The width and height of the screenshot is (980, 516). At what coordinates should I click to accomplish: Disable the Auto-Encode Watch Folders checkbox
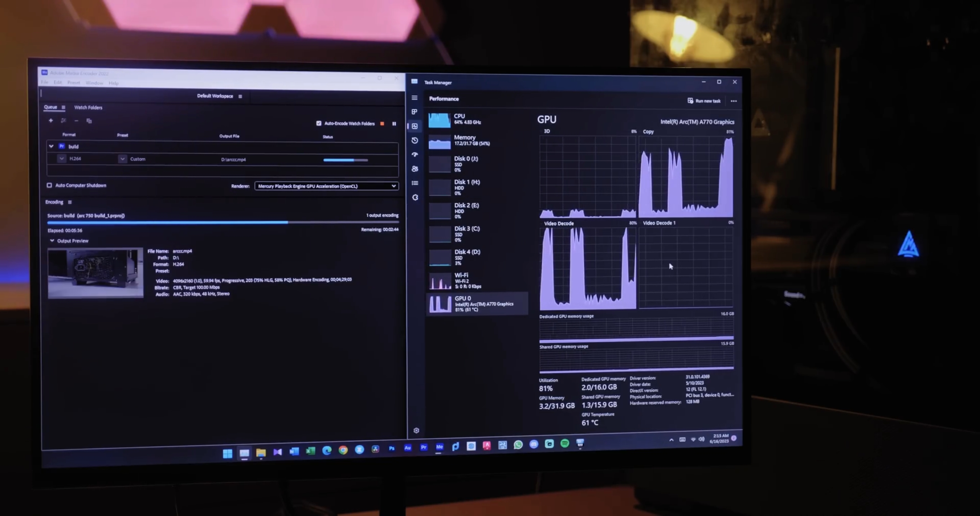tap(319, 123)
